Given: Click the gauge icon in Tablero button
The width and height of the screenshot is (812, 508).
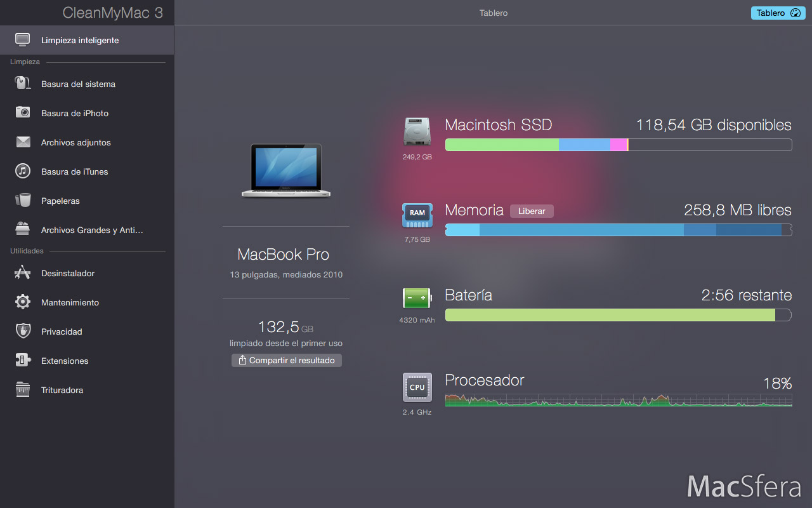Looking at the screenshot, I should click(796, 13).
